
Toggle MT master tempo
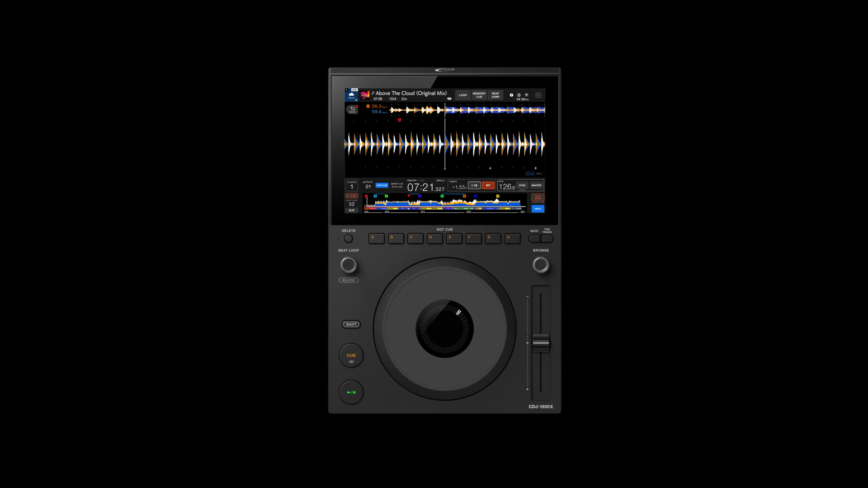click(488, 185)
